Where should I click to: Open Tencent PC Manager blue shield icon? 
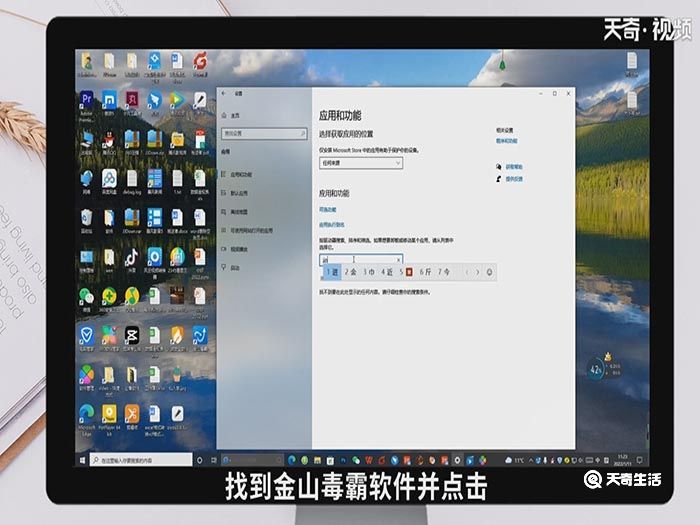coord(86,337)
